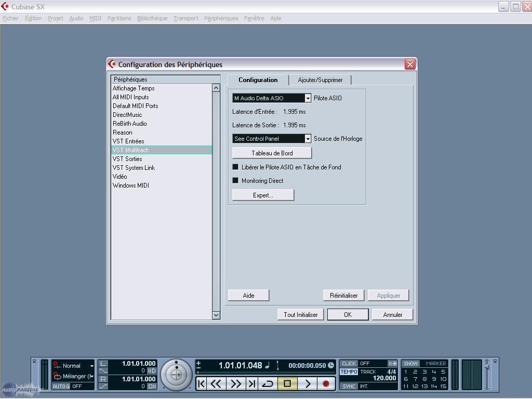Viewport: 532px width, 399px height.
Task: Start playback with the play button
Action: click(308, 384)
